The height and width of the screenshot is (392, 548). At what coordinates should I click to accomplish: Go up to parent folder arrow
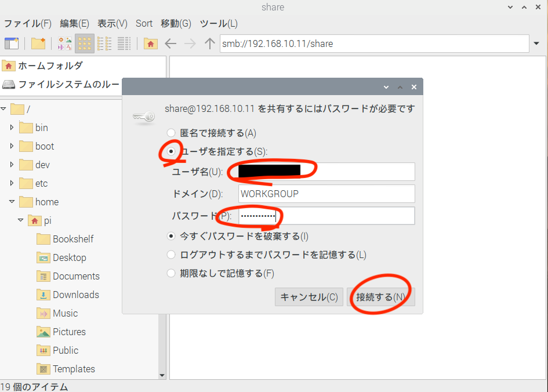(x=210, y=43)
